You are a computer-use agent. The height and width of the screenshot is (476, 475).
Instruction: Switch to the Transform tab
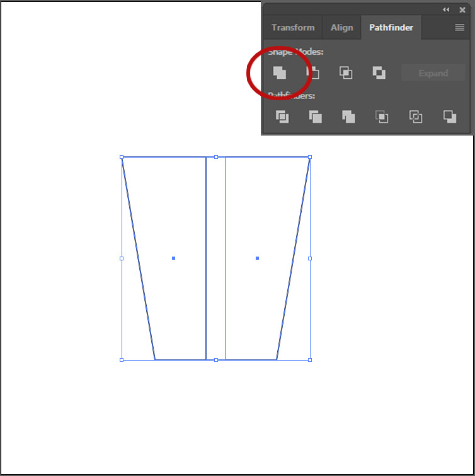(293, 28)
